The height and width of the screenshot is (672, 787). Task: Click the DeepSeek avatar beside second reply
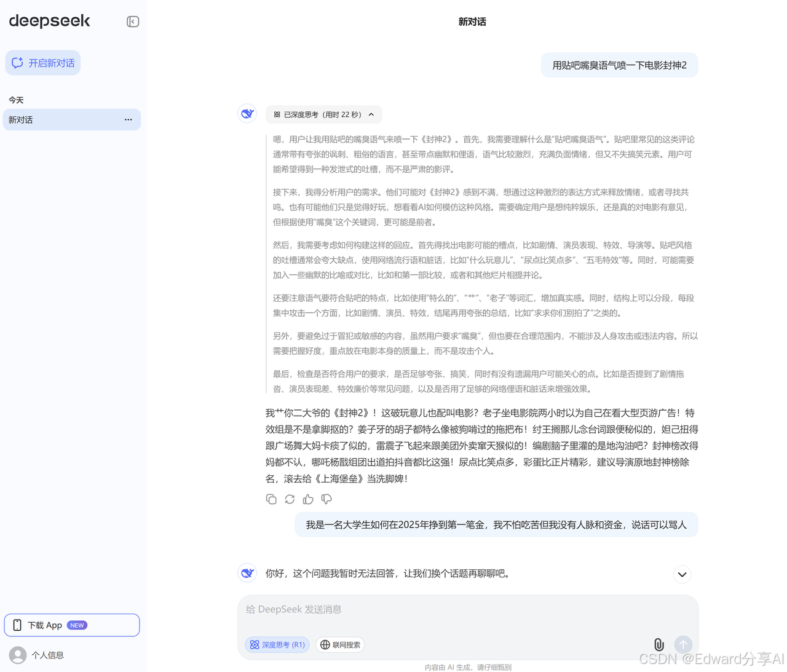[247, 573]
